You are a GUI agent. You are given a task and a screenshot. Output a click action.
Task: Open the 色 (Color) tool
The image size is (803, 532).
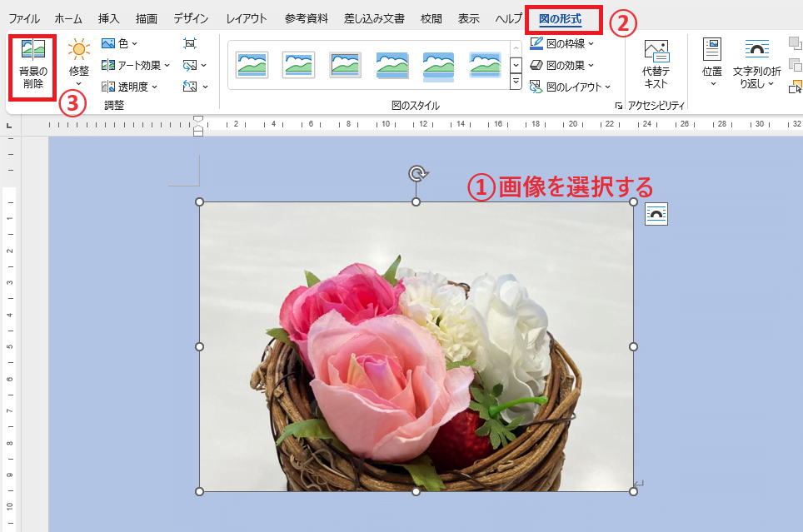116,43
